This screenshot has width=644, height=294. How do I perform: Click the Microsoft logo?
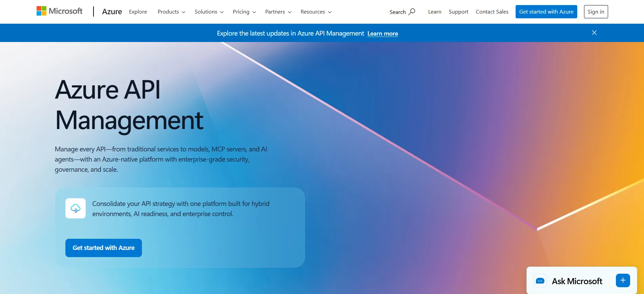(x=59, y=11)
